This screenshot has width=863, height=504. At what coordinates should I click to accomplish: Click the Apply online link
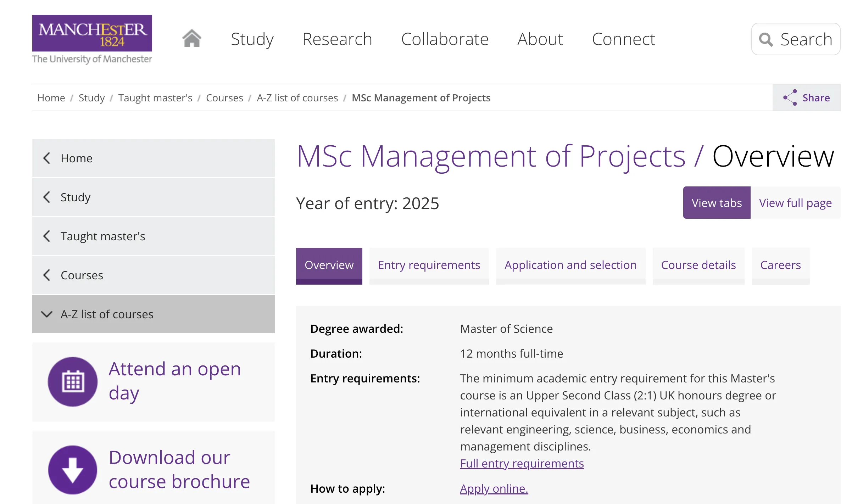494,488
